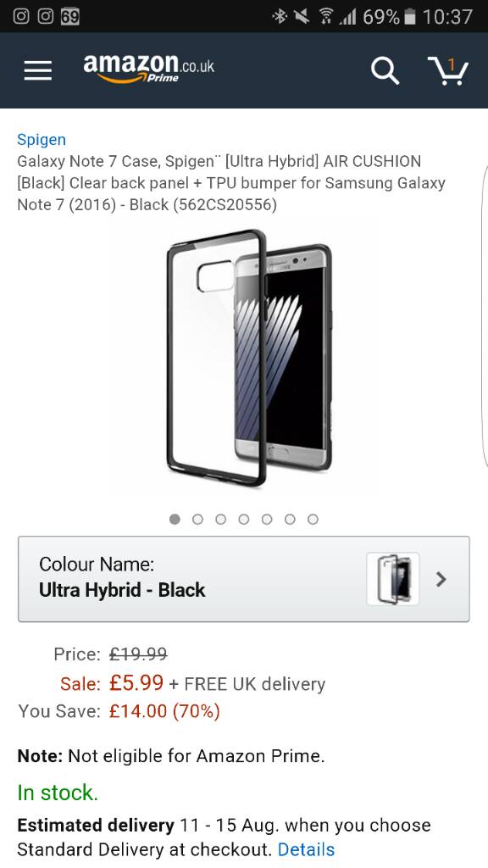Select the fourth image carousel dot
This screenshot has width=488, height=868.
pos(244,520)
